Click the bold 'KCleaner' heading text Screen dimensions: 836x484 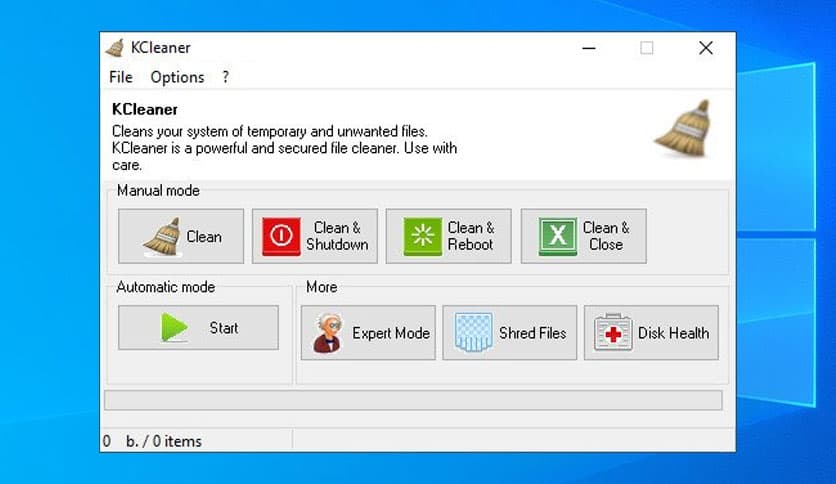(144, 109)
